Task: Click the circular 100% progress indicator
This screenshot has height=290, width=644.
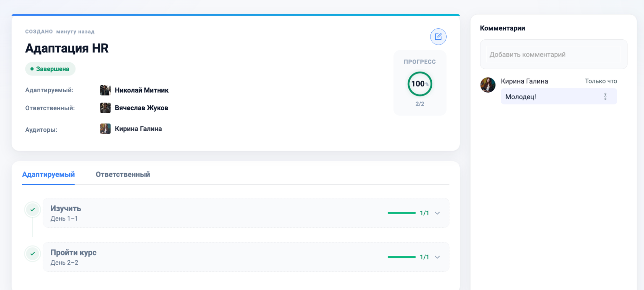Action: (x=419, y=84)
